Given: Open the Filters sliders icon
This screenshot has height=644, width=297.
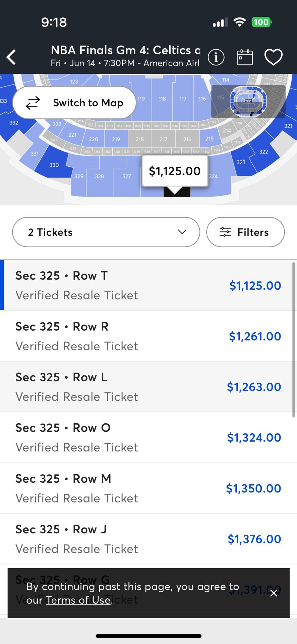Looking at the screenshot, I should pos(225,232).
